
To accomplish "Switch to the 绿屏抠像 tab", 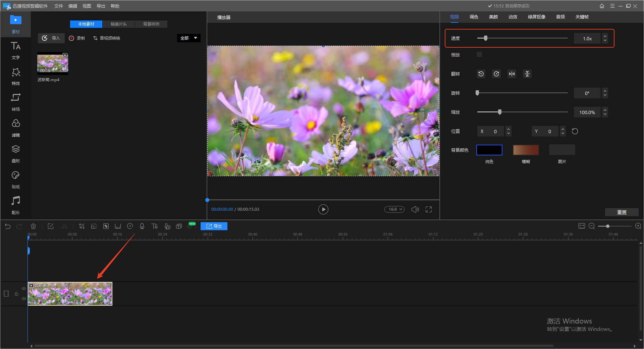I will click(537, 17).
